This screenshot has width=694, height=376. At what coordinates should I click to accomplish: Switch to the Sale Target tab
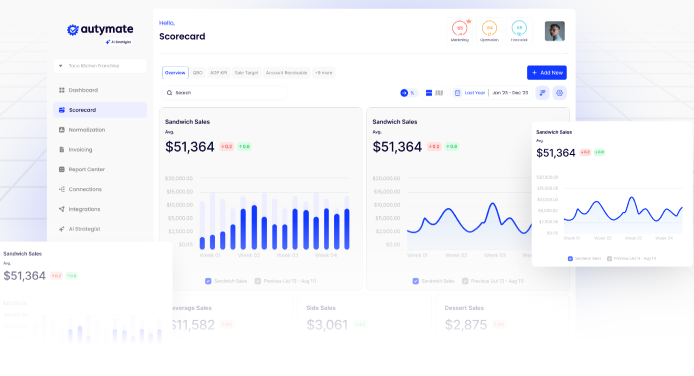pyautogui.click(x=246, y=73)
